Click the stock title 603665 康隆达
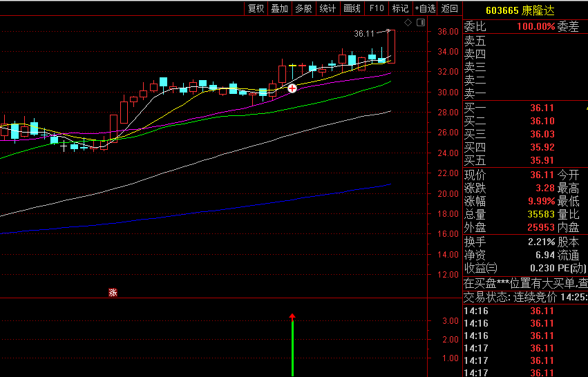The width and height of the screenshot is (588, 377). coord(520,10)
